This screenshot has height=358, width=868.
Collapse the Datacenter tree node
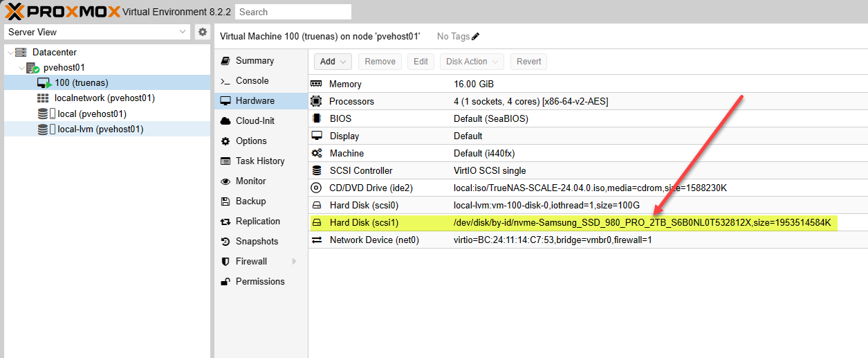(x=10, y=53)
